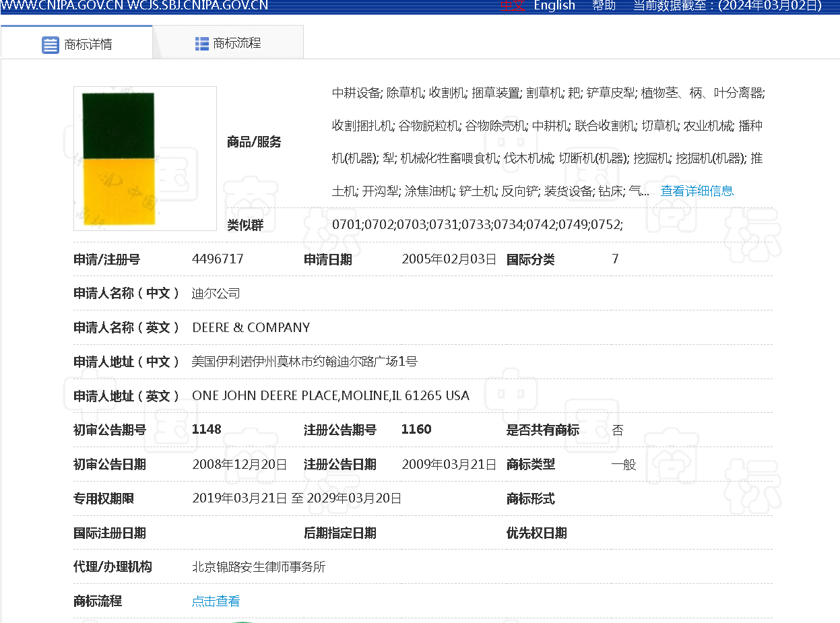Click the 商标流程 tab grid icon

pyautogui.click(x=201, y=44)
